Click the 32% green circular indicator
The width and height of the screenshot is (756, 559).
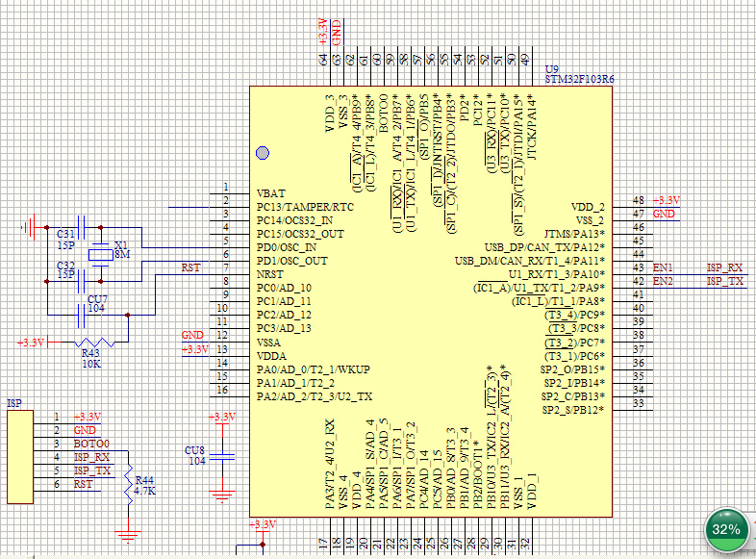726,529
